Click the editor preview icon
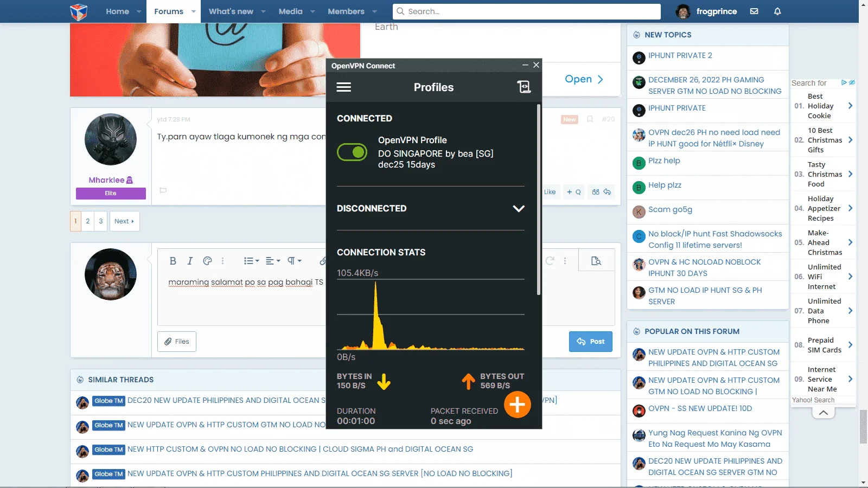Screen dimensions: 868x488 pyautogui.click(x=596, y=261)
